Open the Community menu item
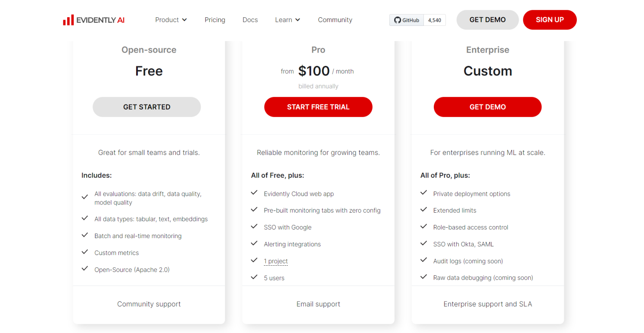This screenshot has height=333, width=644. 335,20
